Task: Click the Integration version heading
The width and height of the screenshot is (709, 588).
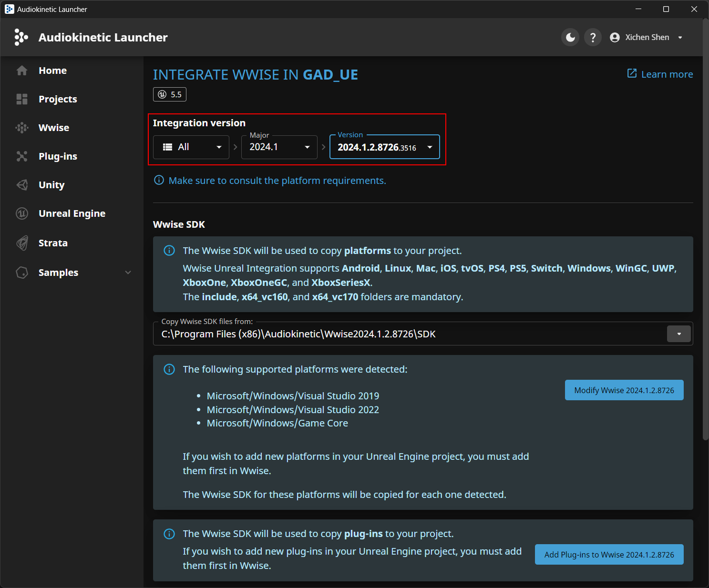Action: [x=199, y=123]
